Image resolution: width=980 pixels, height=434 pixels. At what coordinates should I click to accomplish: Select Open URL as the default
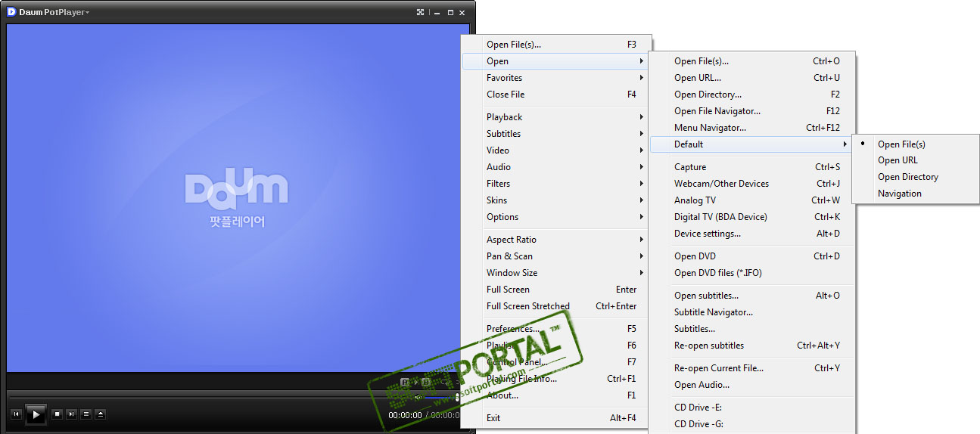(x=916, y=160)
